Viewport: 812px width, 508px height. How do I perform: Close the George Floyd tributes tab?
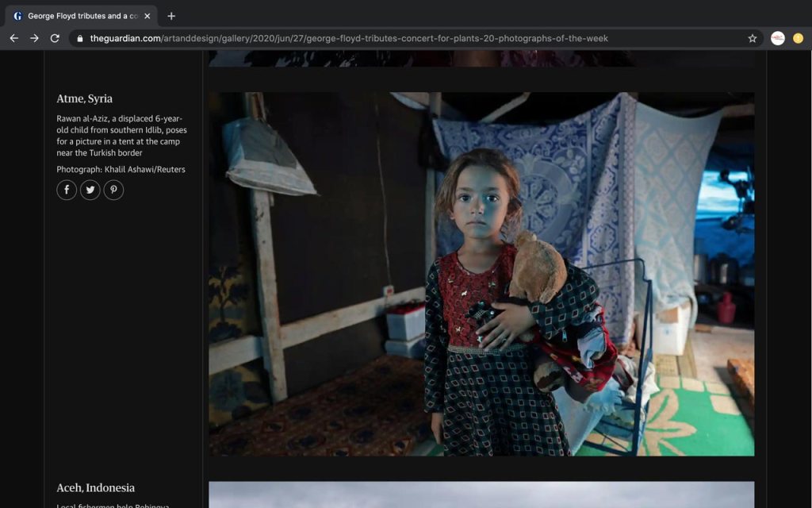click(x=147, y=16)
